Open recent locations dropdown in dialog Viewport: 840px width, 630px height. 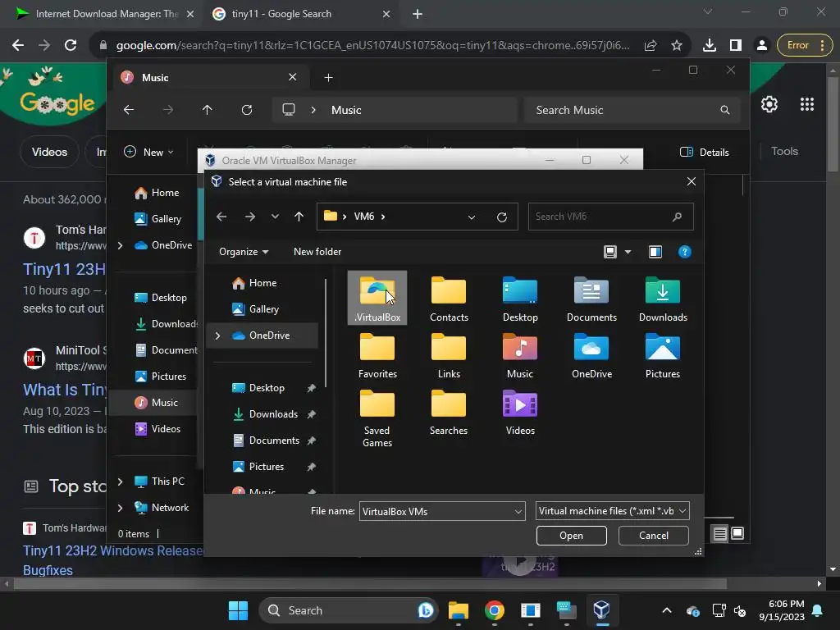tap(275, 217)
